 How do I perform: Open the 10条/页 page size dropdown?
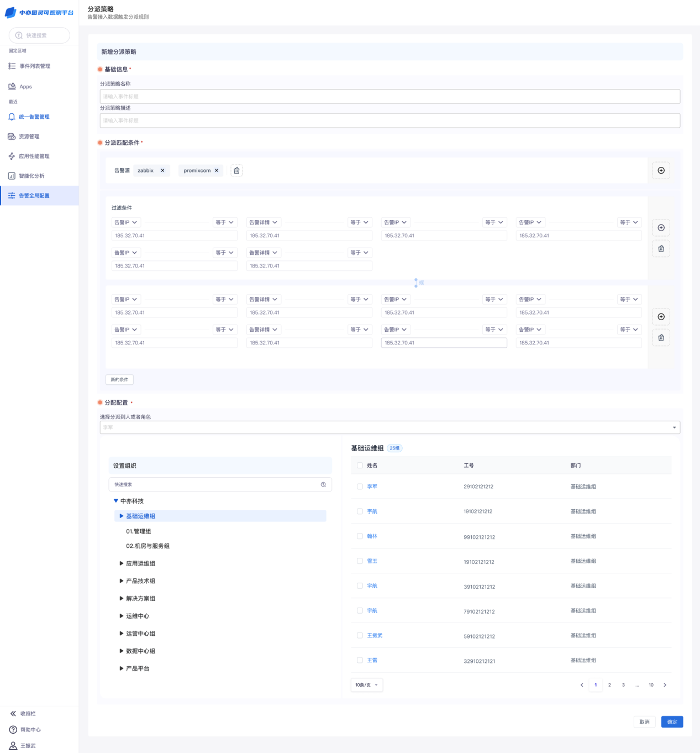[367, 685]
